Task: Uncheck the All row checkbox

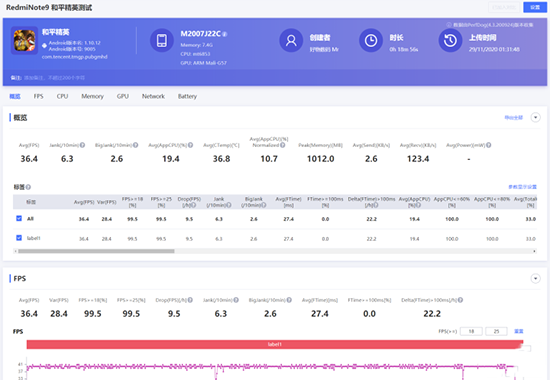Action: 19,218
